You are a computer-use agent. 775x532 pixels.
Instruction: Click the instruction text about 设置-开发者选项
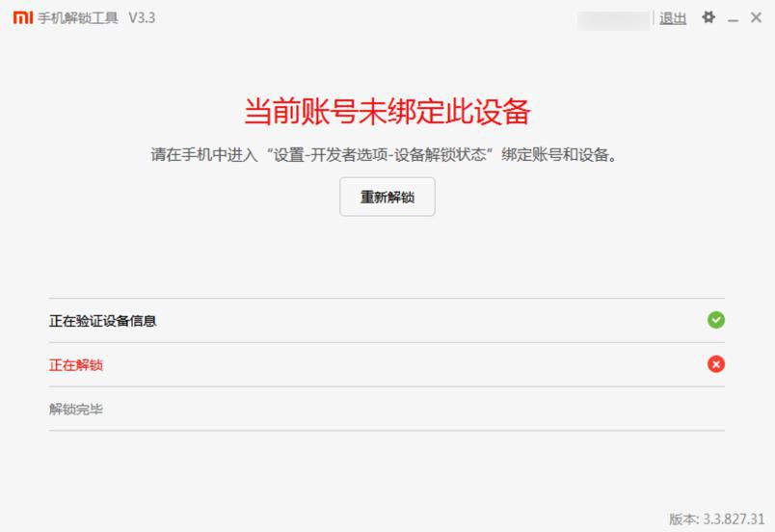coord(384,155)
